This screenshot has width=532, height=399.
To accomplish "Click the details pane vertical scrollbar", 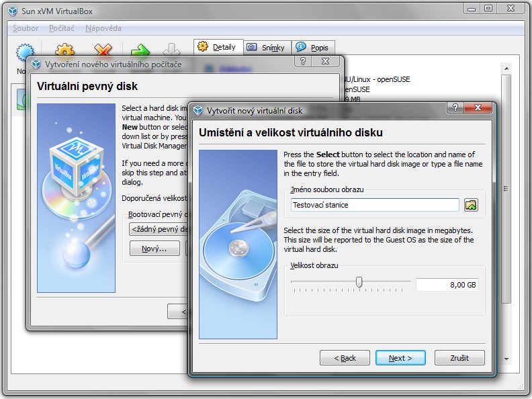I will point(506,189).
